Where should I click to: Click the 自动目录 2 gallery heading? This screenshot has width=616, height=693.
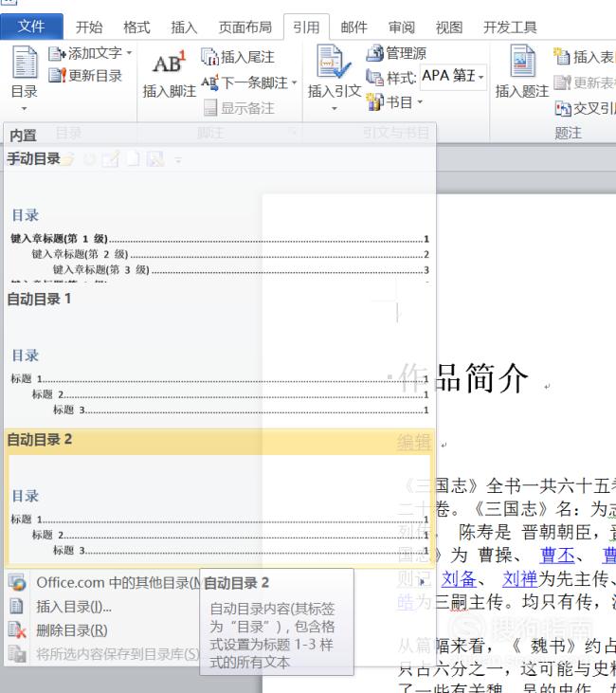coord(39,439)
